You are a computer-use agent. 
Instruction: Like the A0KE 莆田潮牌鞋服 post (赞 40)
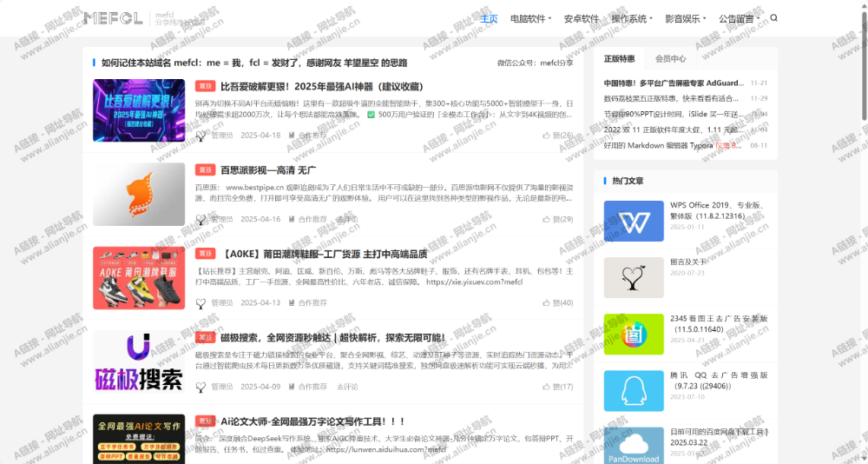tap(558, 302)
